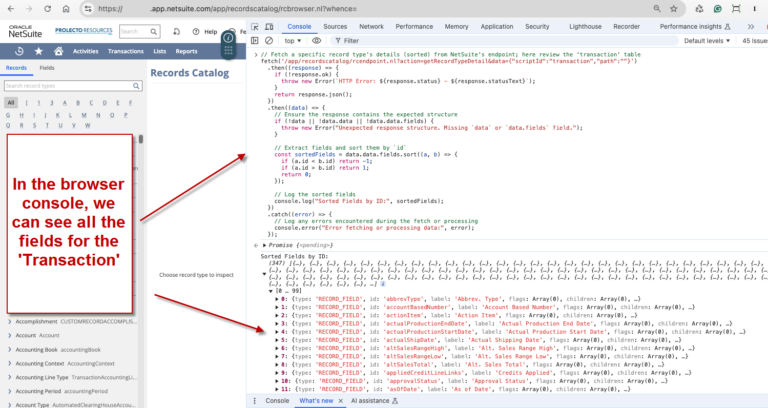
Task: Go back using browser back arrow
Action: click(11, 9)
